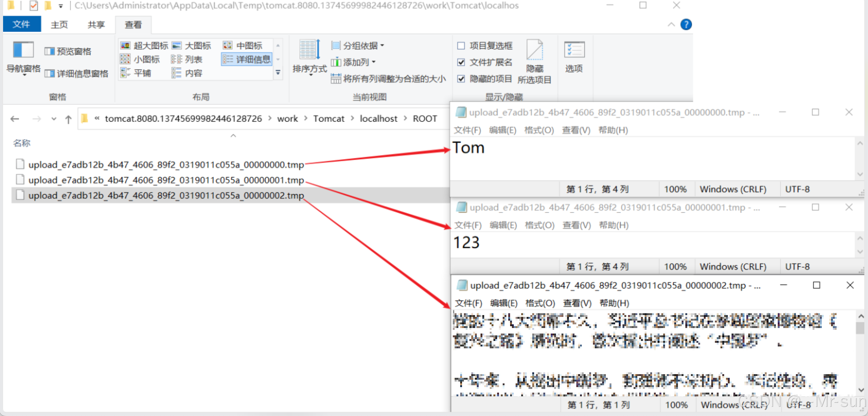Click the back navigation arrow

[x=15, y=119]
